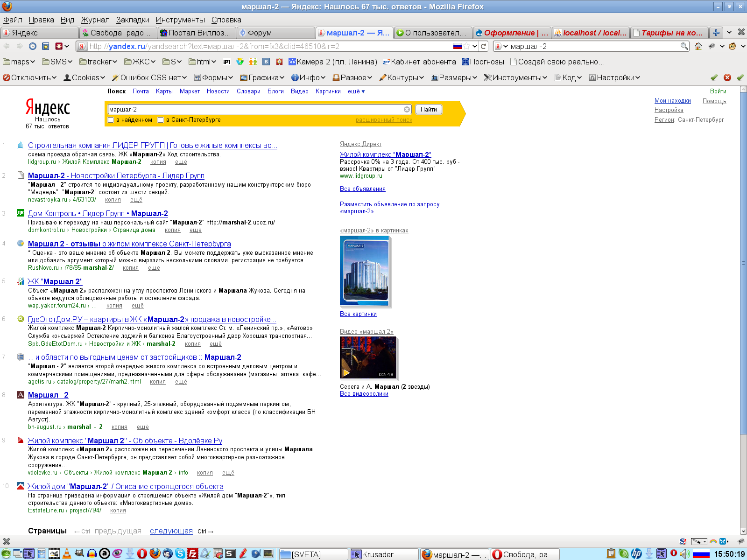This screenshot has height=560, width=747.
Task: Switch to the 'Тарифы на ко...' tab
Action: click(669, 33)
